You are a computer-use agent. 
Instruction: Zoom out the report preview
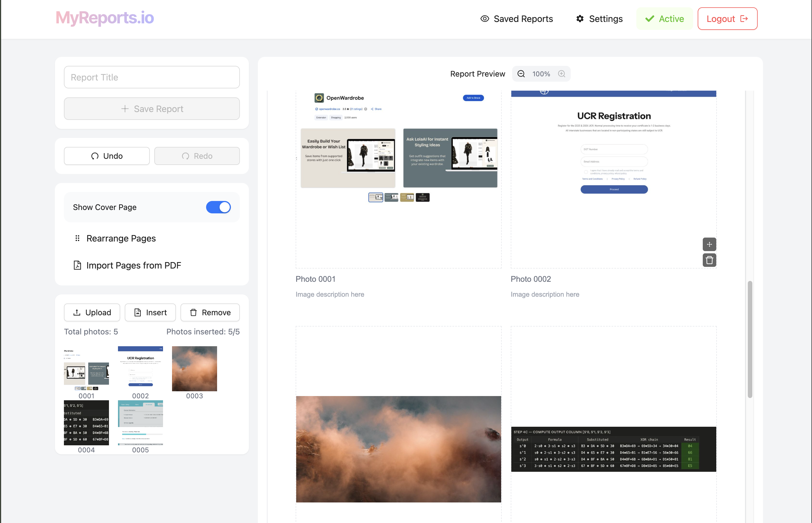[x=521, y=74]
